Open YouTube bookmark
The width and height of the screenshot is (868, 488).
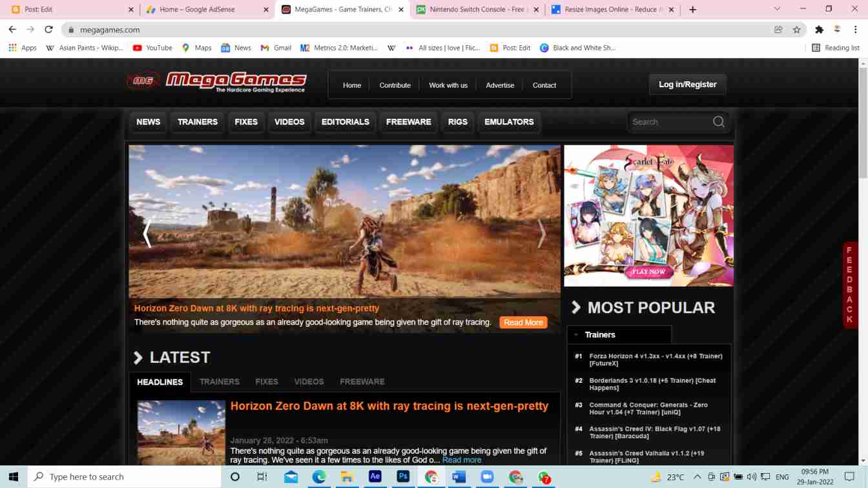pos(152,48)
